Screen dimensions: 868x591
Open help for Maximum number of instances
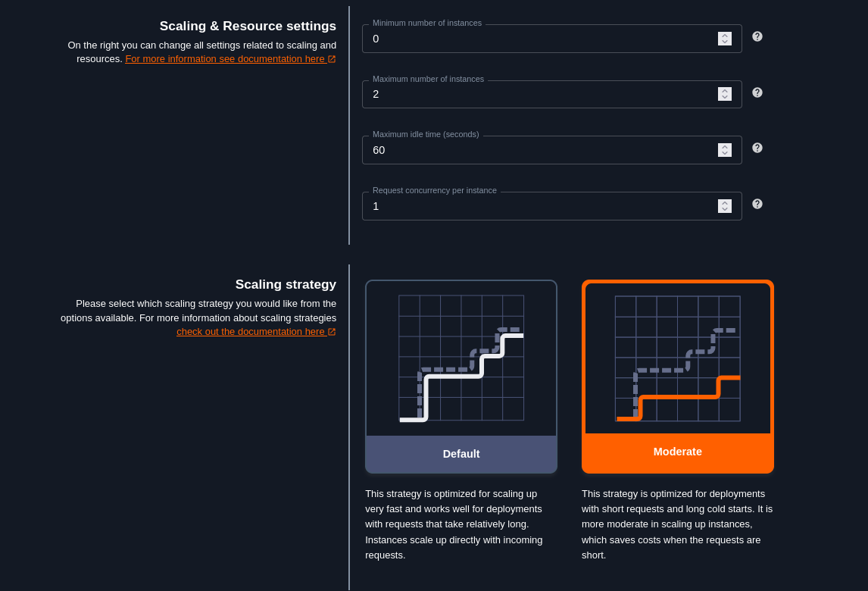coord(757,92)
